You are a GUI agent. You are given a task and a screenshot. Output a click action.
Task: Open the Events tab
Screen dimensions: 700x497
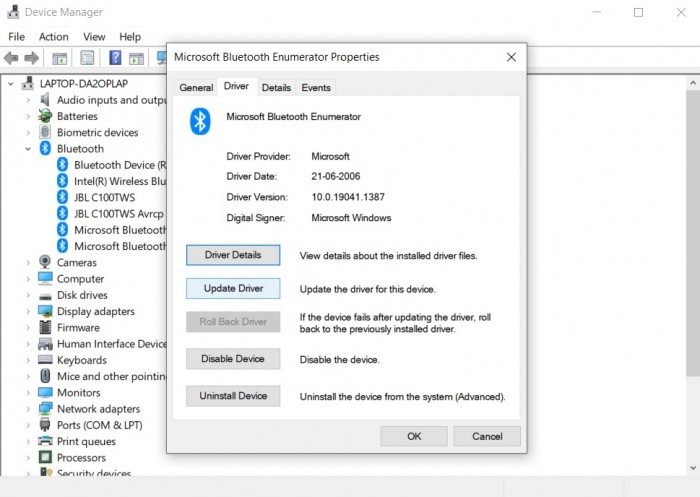(x=316, y=88)
